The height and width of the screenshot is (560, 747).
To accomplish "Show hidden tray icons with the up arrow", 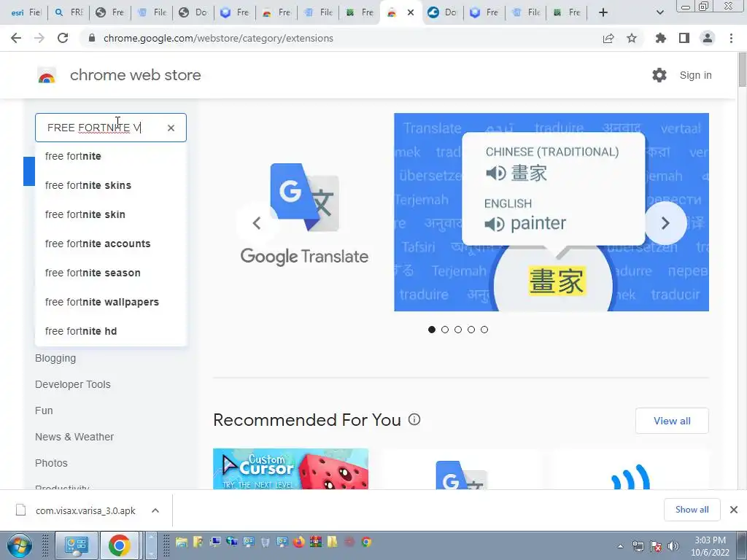I will coord(620,547).
